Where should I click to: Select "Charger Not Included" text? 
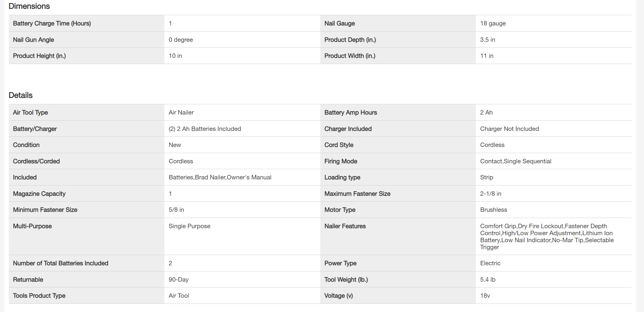tap(509, 129)
